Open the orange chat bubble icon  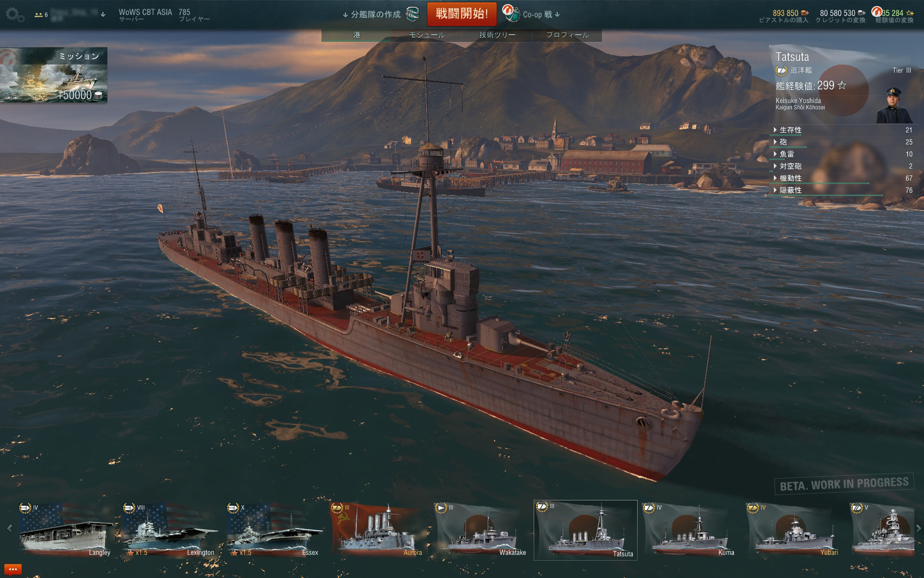point(13,569)
